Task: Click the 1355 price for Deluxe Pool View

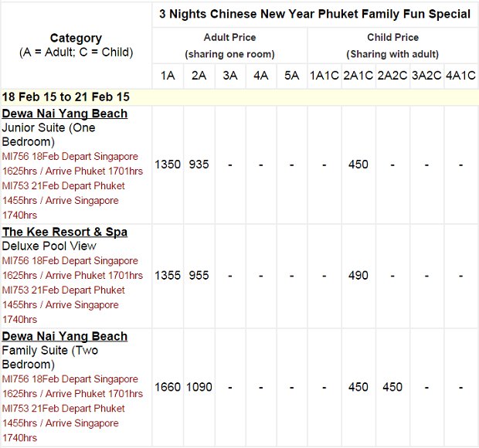Action: (x=168, y=276)
